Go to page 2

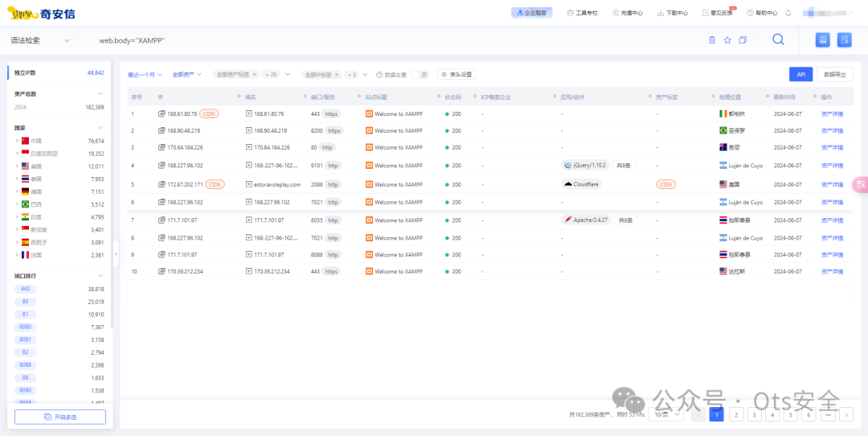click(x=735, y=414)
